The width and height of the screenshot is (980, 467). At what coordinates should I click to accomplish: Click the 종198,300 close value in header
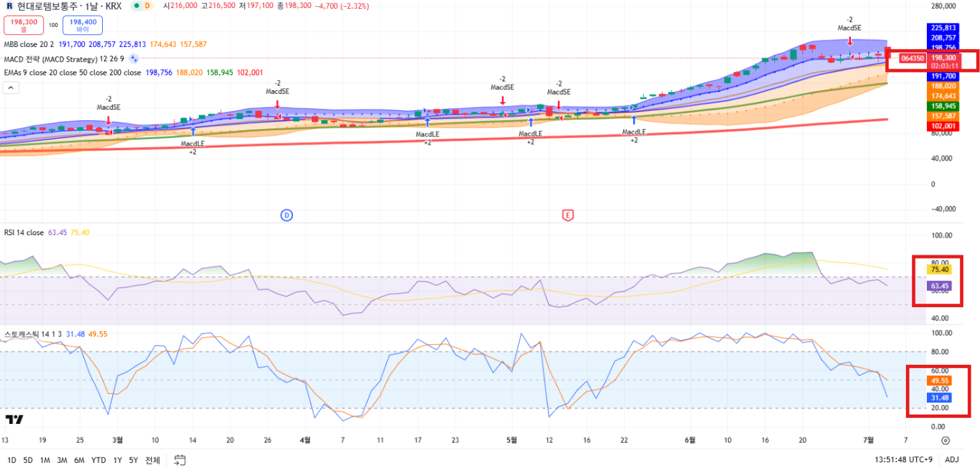[x=294, y=5]
